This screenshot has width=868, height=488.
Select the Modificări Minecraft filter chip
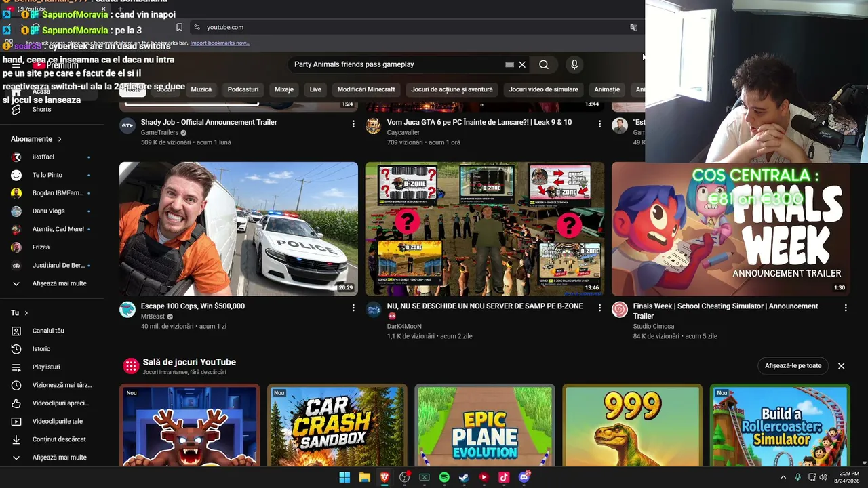pos(366,89)
